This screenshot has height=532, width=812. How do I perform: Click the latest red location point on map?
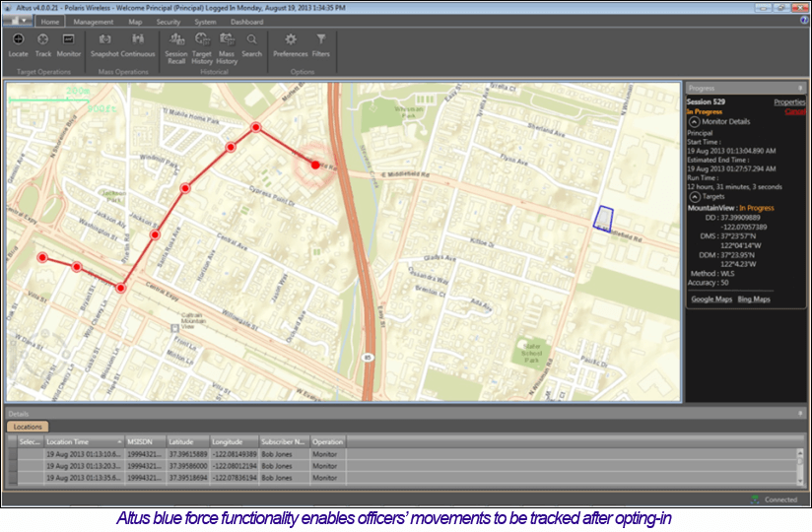pos(315,166)
